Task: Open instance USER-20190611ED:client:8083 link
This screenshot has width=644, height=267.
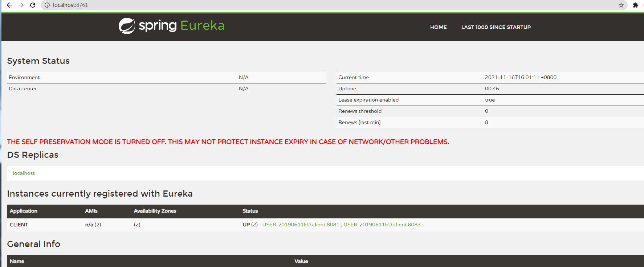Action: coord(382,225)
